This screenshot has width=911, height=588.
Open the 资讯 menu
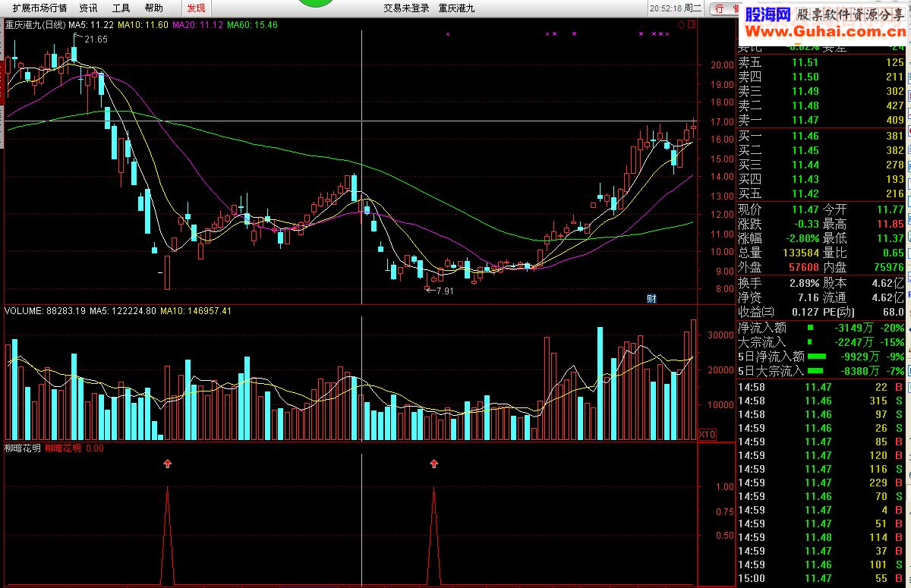(88, 8)
